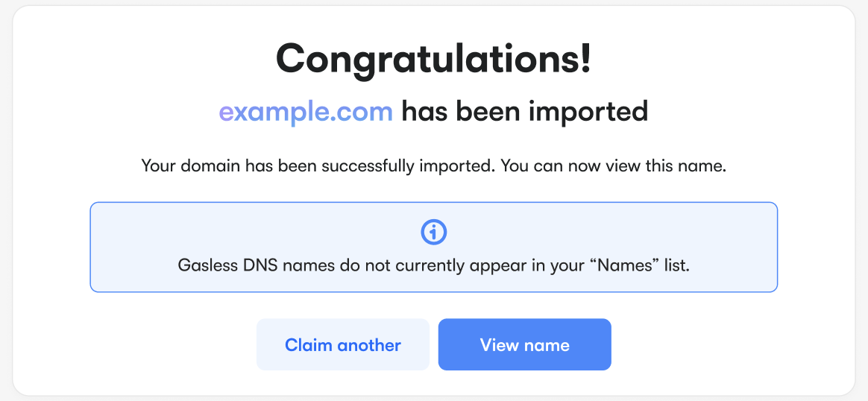Click the gradient-colored example.com label
868x401 pixels.
pos(306,112)
